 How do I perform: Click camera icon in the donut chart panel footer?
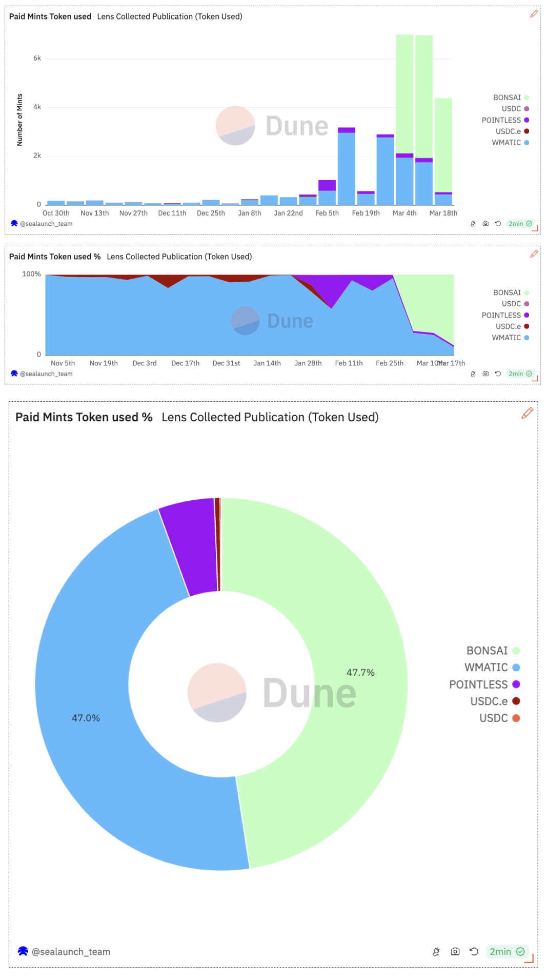pyautogui.click(x=455, y=952)
